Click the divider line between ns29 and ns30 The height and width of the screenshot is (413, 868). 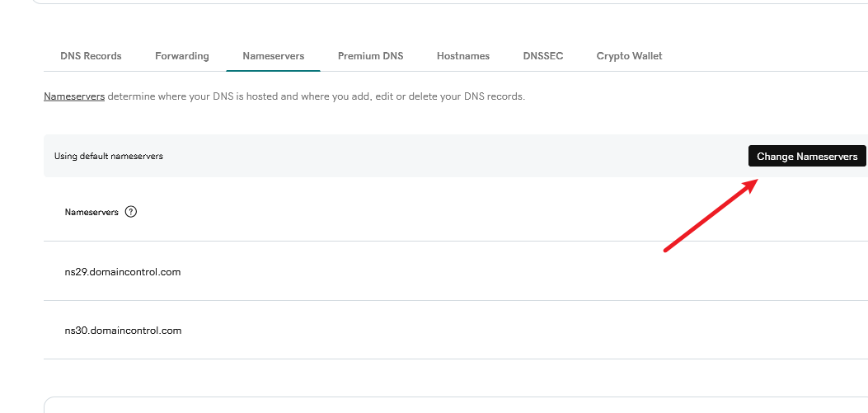[x=453, y=300]
